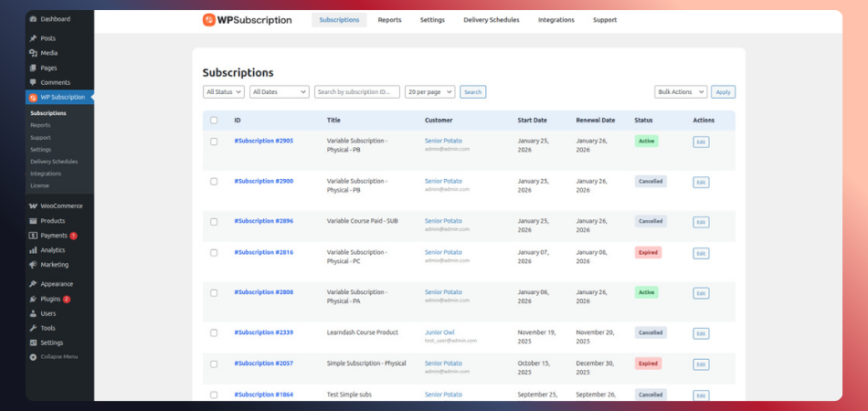Screen dimensions: 868x411
Task: Open Plugins via its plug icon
Action: (x=34, y=299)
